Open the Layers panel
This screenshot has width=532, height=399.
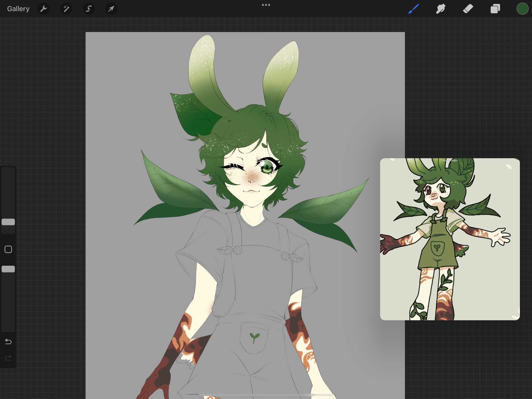pyautogui.click(x=495, y=9)
